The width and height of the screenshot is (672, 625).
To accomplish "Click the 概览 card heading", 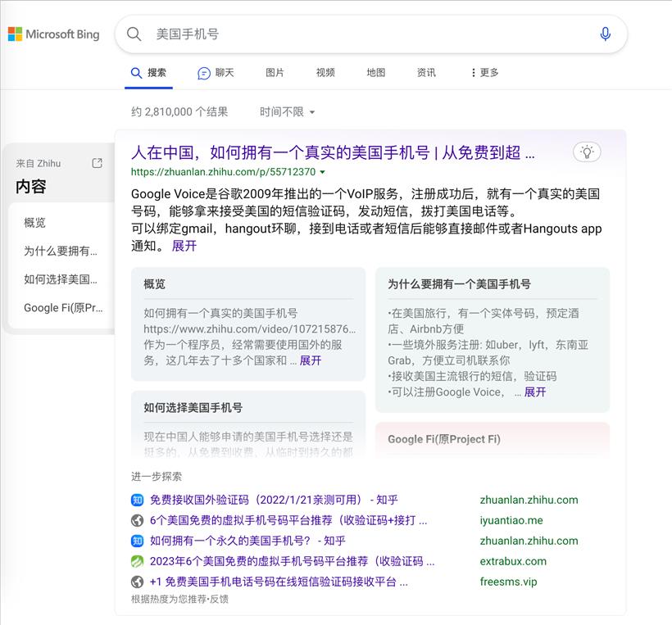I will (155, 284).
